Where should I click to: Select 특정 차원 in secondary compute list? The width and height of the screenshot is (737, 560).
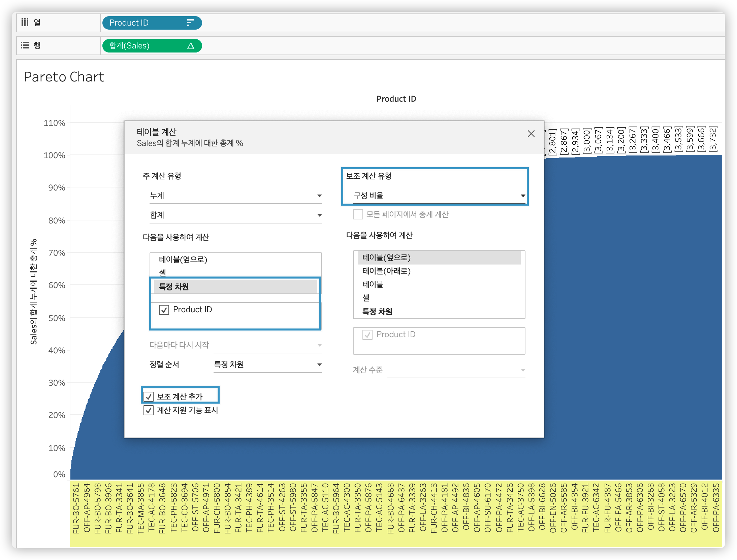pos(377,312)
